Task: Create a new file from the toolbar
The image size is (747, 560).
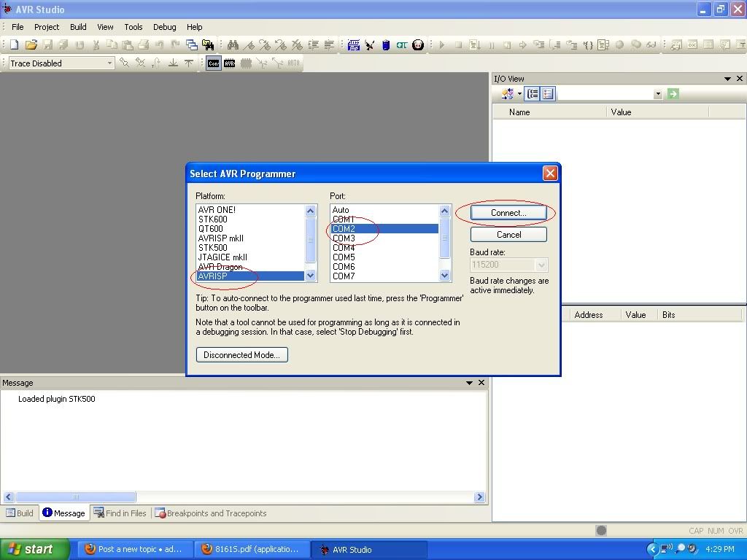Action: [14, 44]
